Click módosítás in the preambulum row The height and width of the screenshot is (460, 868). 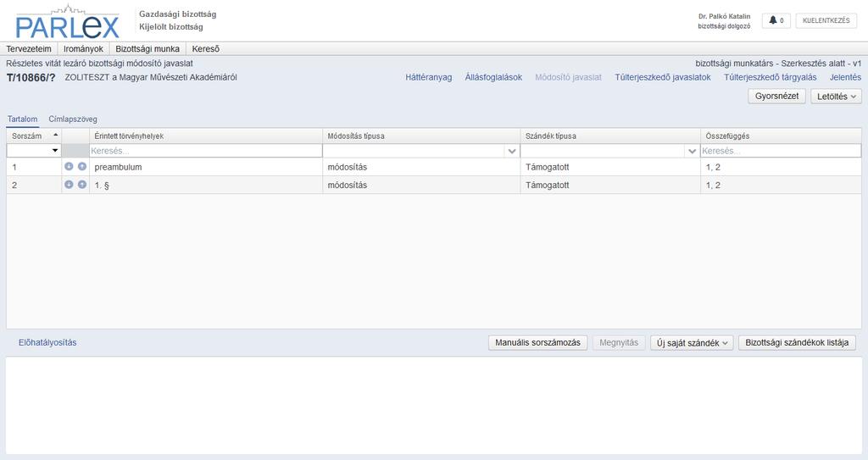347,167
